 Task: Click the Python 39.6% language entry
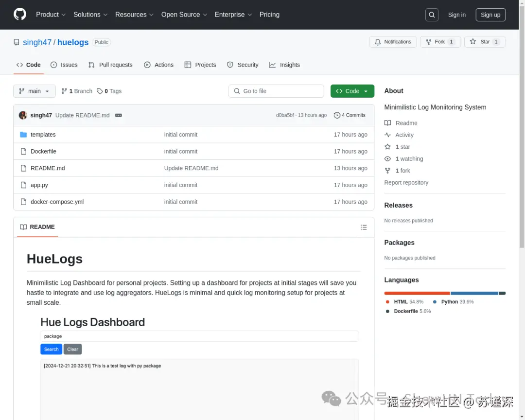click(x=454, y=302)
